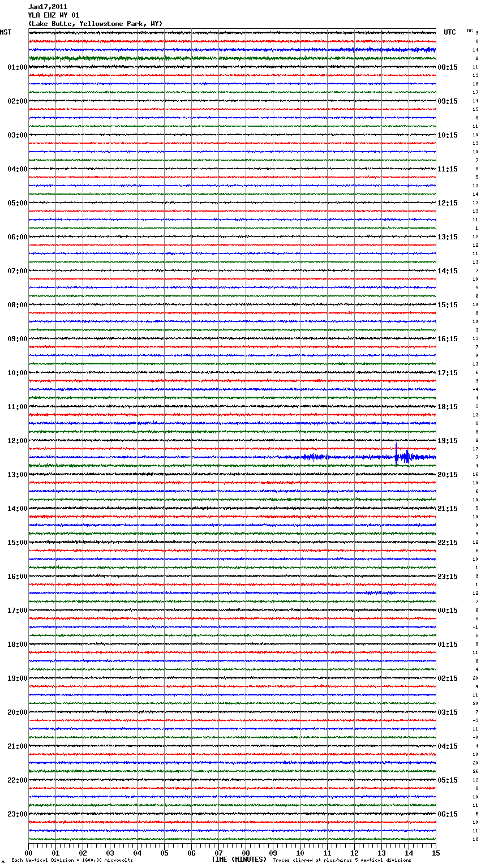
Task: Select the 23:00 MST time label
Action: [x=18, y=814]
